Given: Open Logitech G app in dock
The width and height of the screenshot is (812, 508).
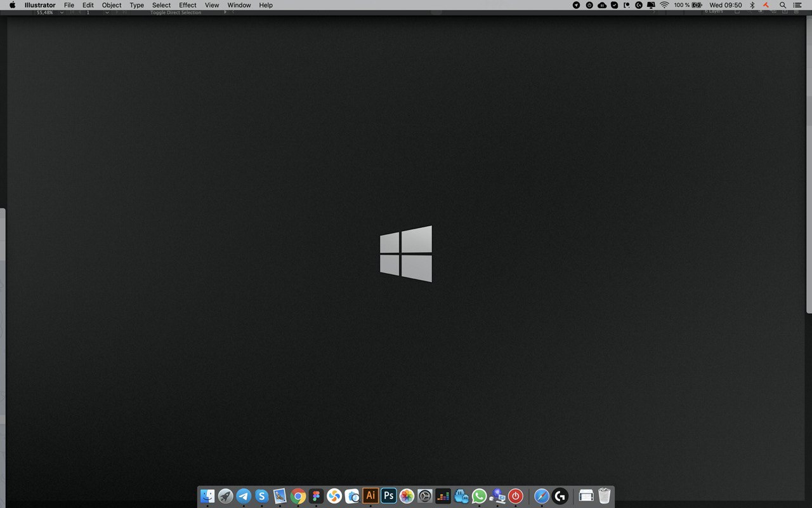Looking at the screenshot, I should [x=560, y=496].
